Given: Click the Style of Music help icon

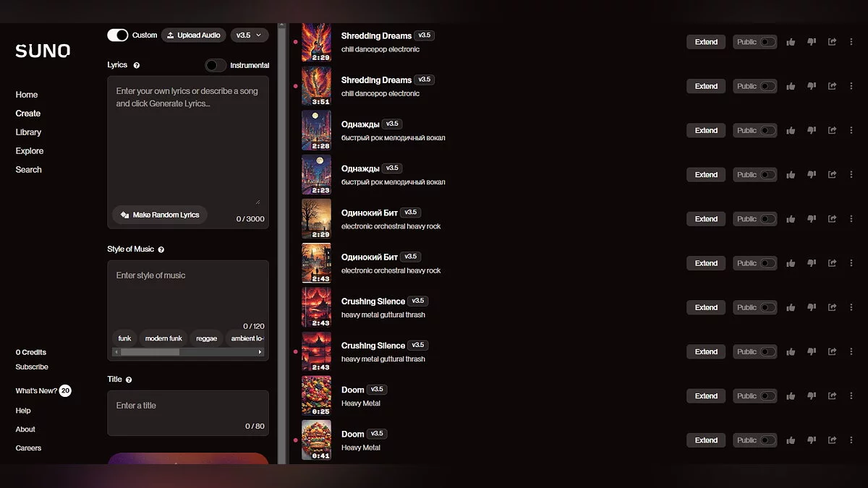Looking at the screenshot, I should coord(161,249).
